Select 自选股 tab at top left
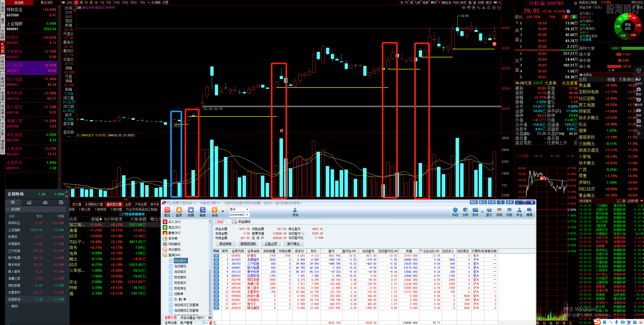 coord(19,3)
